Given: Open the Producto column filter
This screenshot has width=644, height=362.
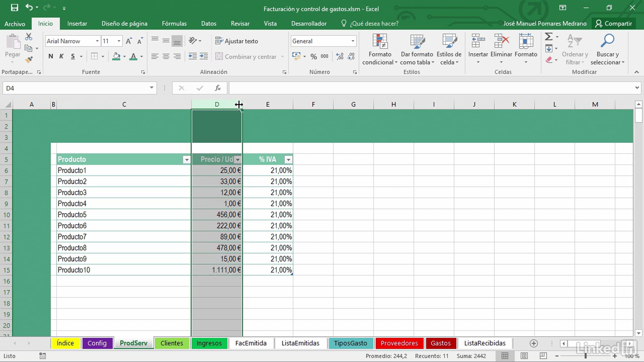Looking at the screenshot, I should click(x=186, y=160).
